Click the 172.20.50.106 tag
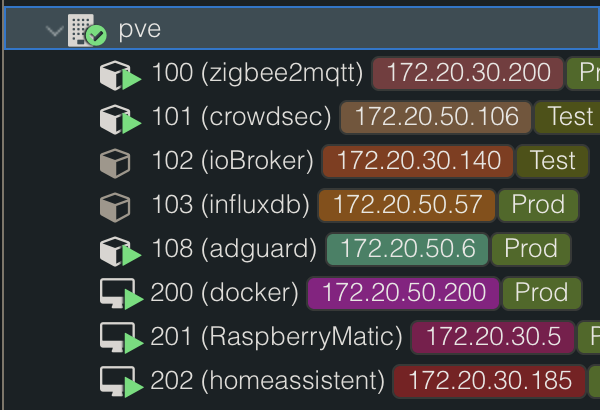The image size is (600, 410). click(x=436, y=117)
